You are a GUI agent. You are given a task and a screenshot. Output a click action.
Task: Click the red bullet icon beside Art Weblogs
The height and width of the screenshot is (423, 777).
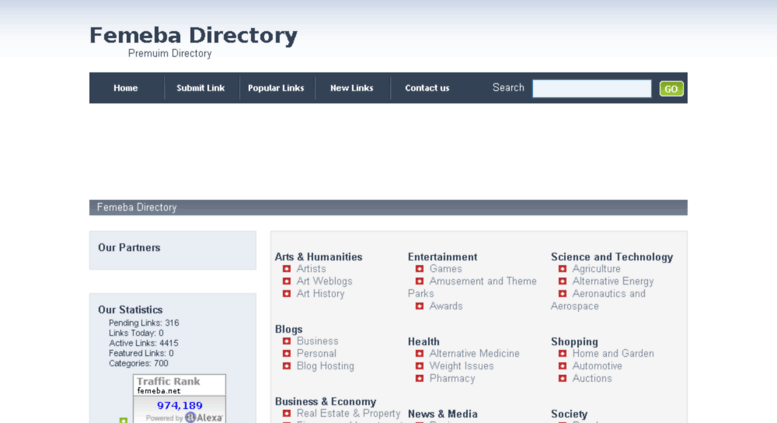[x=286, y=281]
